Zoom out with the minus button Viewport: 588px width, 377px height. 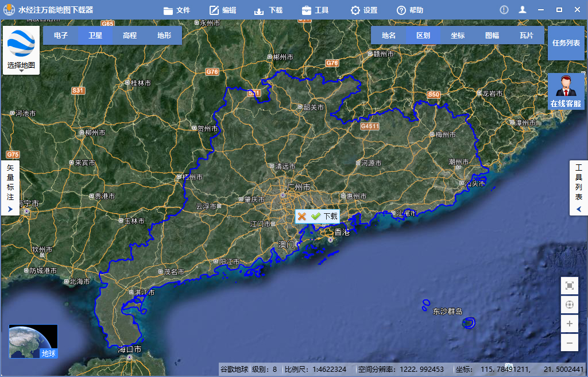tap(569, 343)
